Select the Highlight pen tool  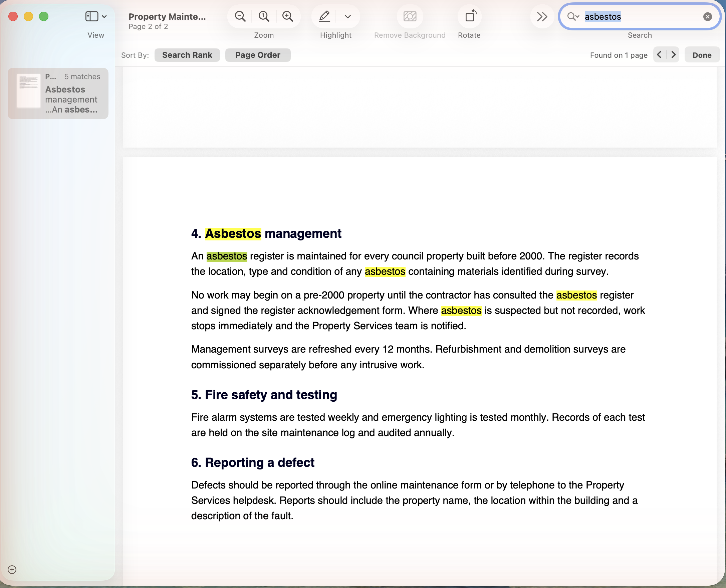pos(324,16)
